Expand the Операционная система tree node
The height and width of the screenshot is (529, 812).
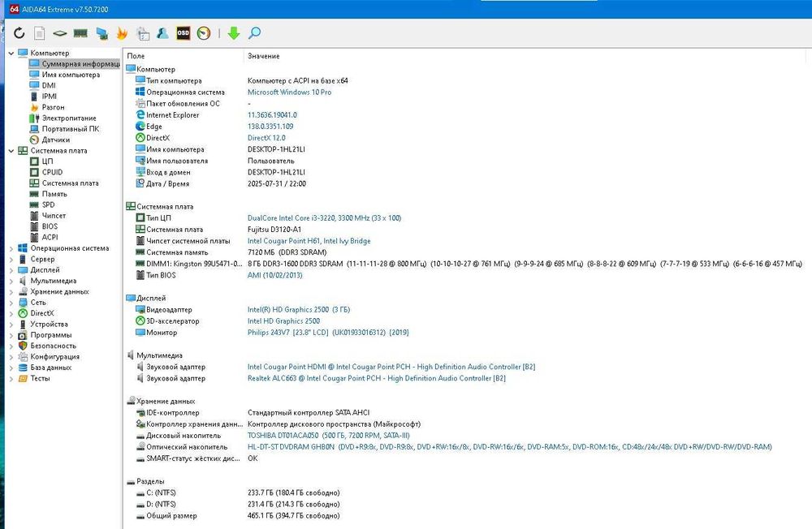[11, 248]
